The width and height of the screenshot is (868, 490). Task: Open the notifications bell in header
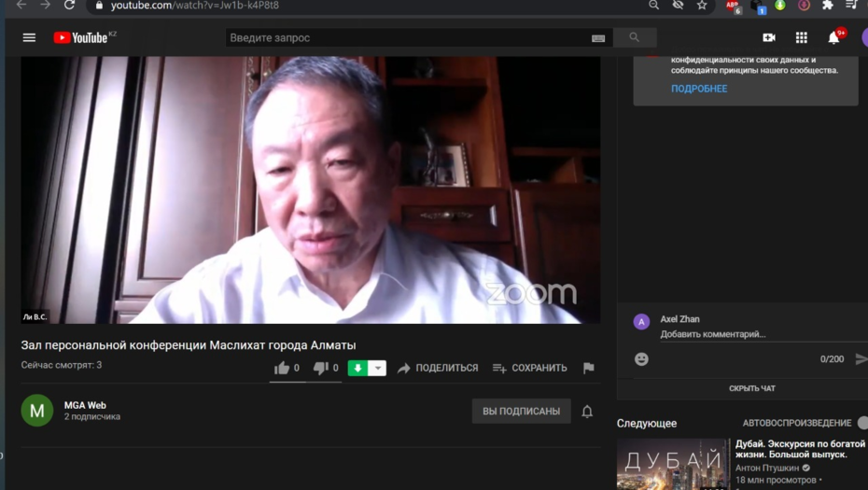point(833,37)
